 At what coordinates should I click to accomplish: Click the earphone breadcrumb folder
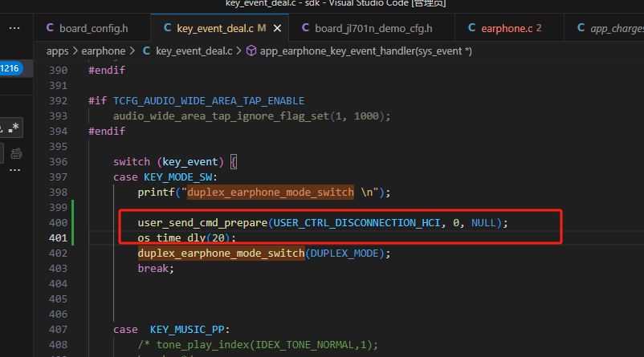[x=103, y=51]
